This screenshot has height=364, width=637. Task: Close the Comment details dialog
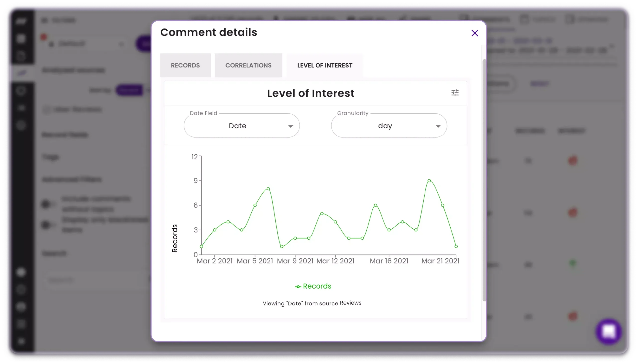pyautogui.click(x=474, y=33)
